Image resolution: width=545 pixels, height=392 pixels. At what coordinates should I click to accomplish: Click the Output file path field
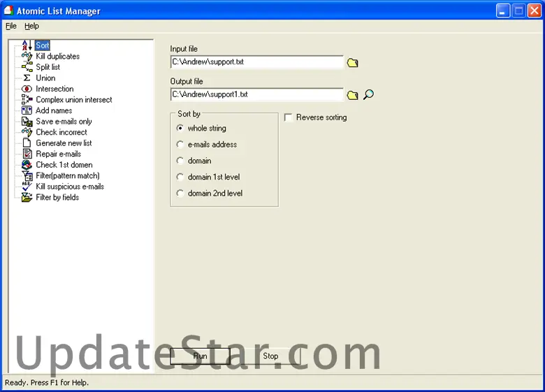pyautogui.click(x=257, y=94)
